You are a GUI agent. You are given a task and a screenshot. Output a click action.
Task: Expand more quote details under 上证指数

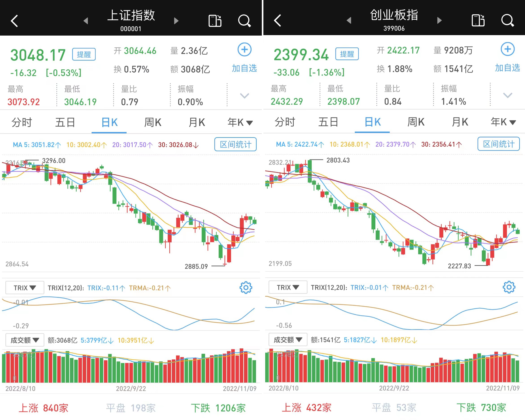[244, 96]
